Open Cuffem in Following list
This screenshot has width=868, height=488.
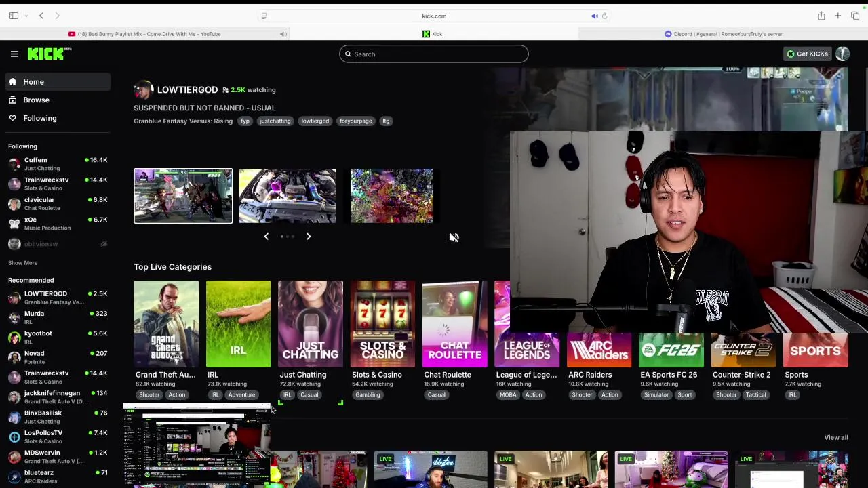57,164
